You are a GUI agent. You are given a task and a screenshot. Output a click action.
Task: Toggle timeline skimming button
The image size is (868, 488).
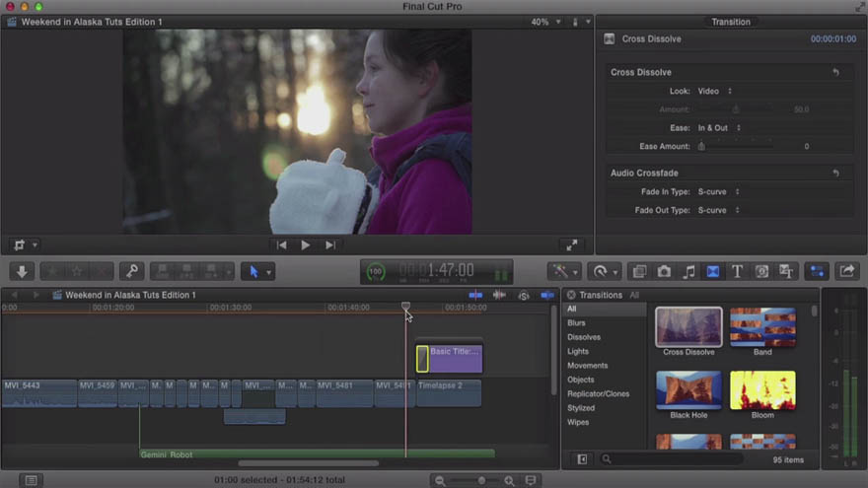point(475,295)
